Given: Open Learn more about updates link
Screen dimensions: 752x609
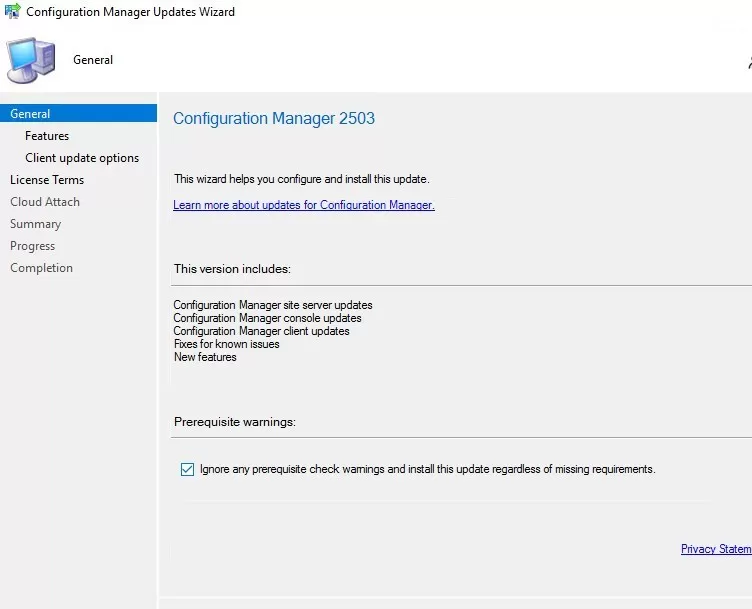Looking at the screenshot, I should tap(304, 205).
